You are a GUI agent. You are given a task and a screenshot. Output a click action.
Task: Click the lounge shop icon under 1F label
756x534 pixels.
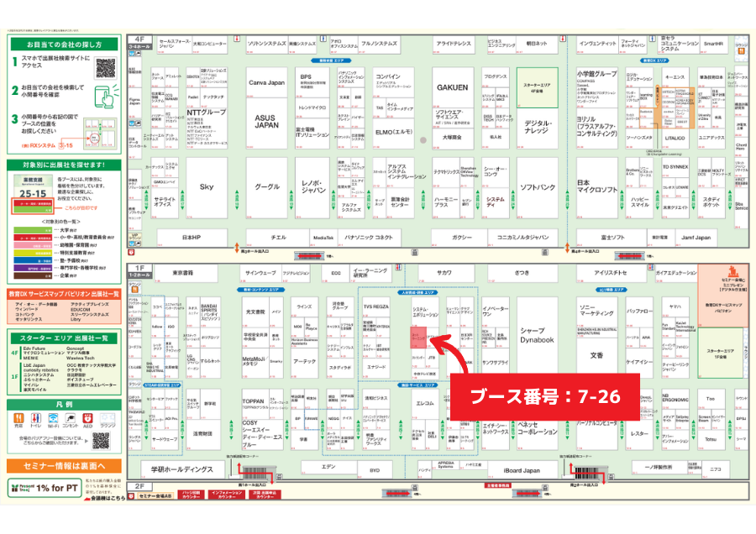[134, 290]
